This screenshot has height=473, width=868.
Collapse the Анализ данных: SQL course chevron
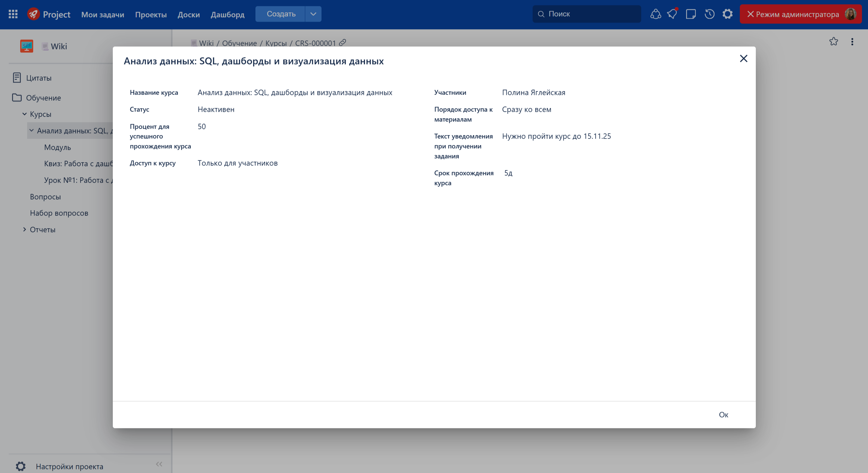pyautogui.click(x=31, y=130)
